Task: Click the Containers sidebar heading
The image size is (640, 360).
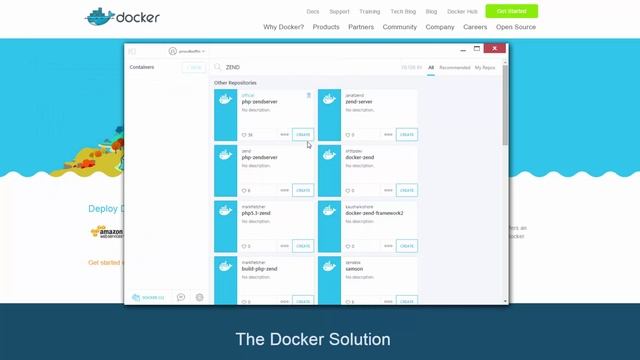Action: click(142, 67)
